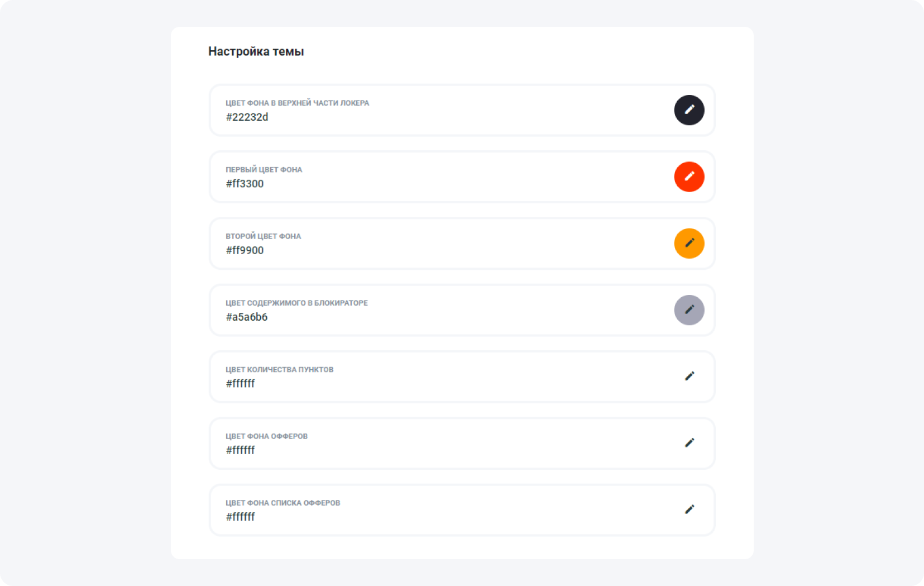Click pencil icon in цвет фона офферов row

689,443
